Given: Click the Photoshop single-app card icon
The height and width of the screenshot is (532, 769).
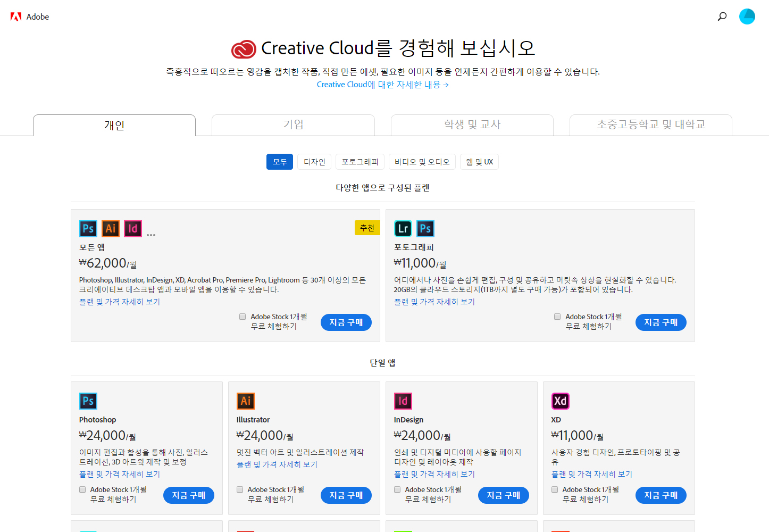Looking at the screenshot, I should point(88,401).
